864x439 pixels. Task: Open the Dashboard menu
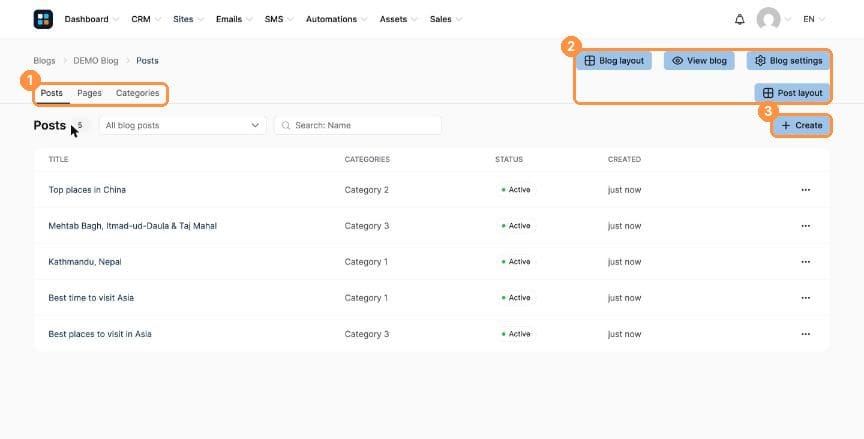point(91,19)
